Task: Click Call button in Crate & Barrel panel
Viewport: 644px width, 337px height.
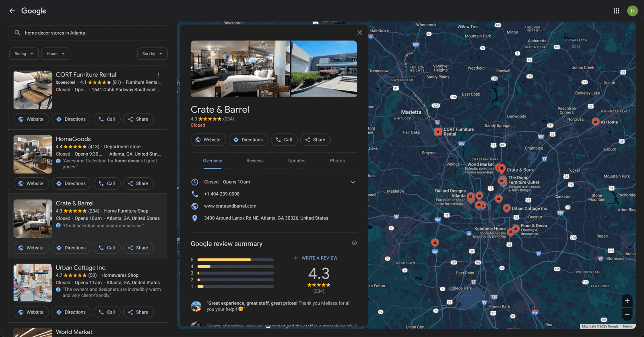Action: (284, 140)
